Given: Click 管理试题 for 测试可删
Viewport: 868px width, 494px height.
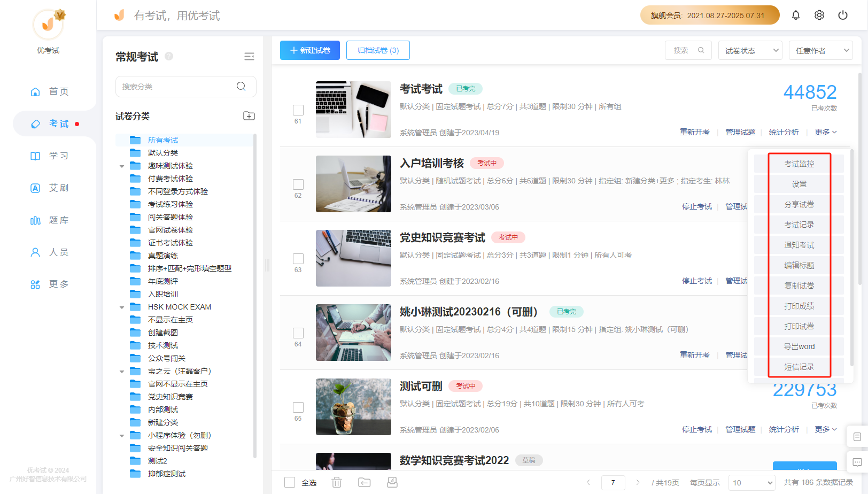Looking at the screenshot, I should pyautogui.click(x=740, y=429).
